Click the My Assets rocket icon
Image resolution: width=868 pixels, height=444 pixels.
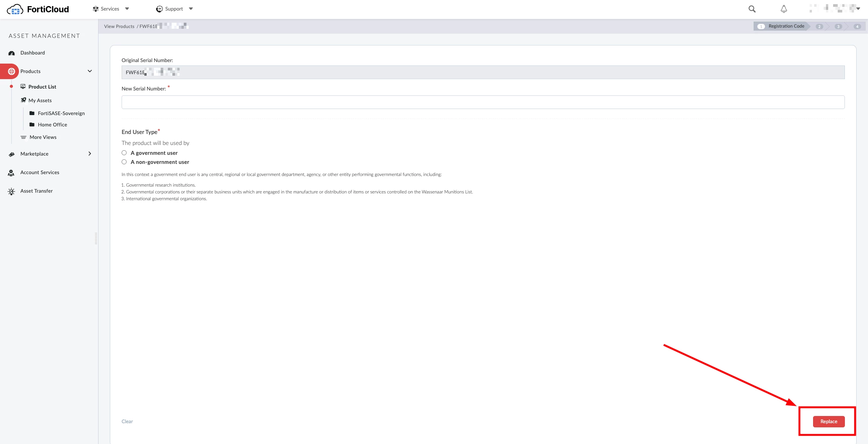coord(23,100)
